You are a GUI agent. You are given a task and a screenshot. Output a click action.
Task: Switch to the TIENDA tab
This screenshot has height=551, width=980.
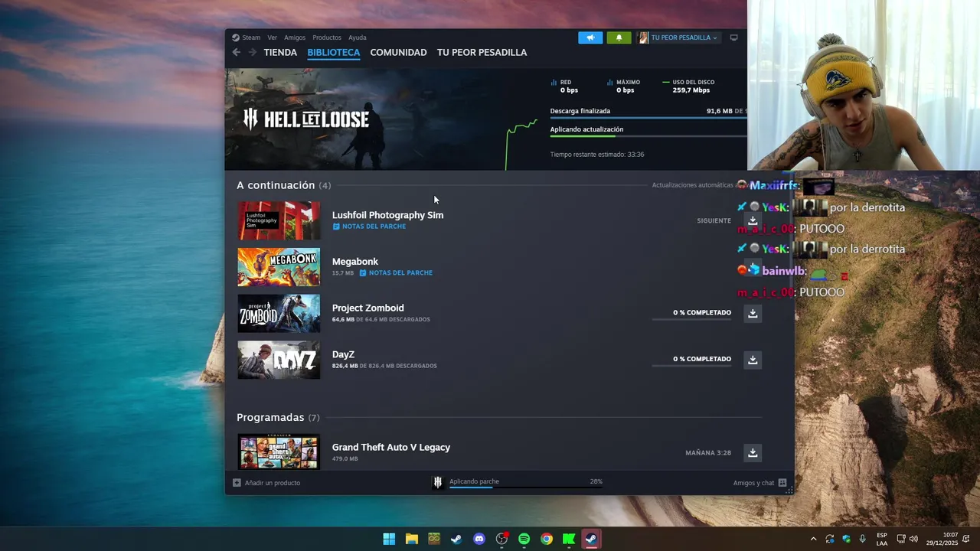coord(280,53)
